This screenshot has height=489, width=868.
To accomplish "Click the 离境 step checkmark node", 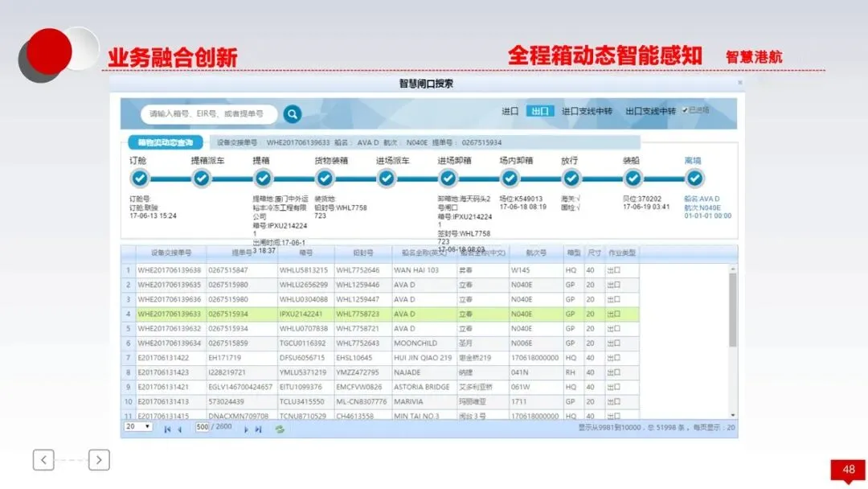I will coord(694,179).
